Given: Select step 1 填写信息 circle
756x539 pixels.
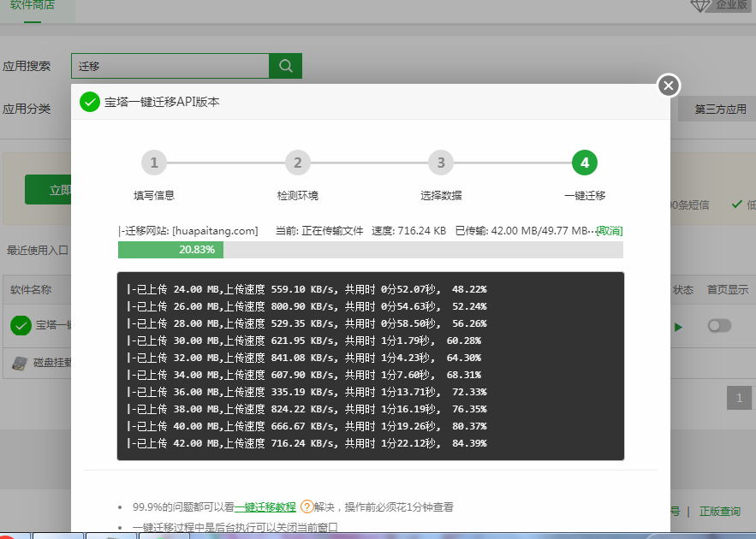Looking at the screenshot, I should point(154,163).
